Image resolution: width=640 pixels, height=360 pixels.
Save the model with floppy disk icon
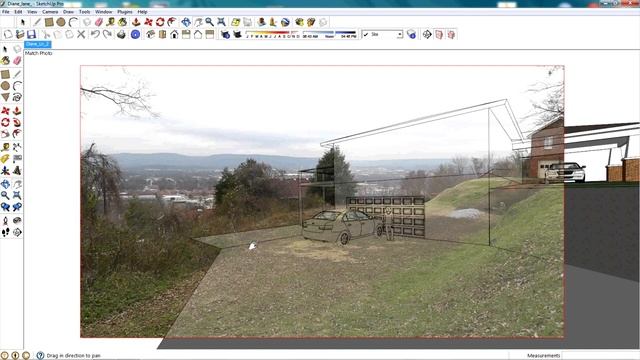31,34
